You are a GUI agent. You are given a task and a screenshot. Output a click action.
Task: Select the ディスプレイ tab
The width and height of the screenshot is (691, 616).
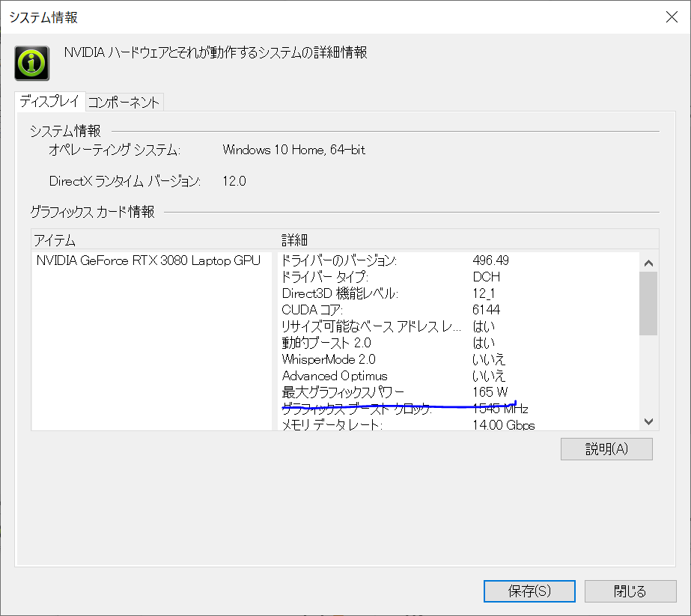[49, 101]
